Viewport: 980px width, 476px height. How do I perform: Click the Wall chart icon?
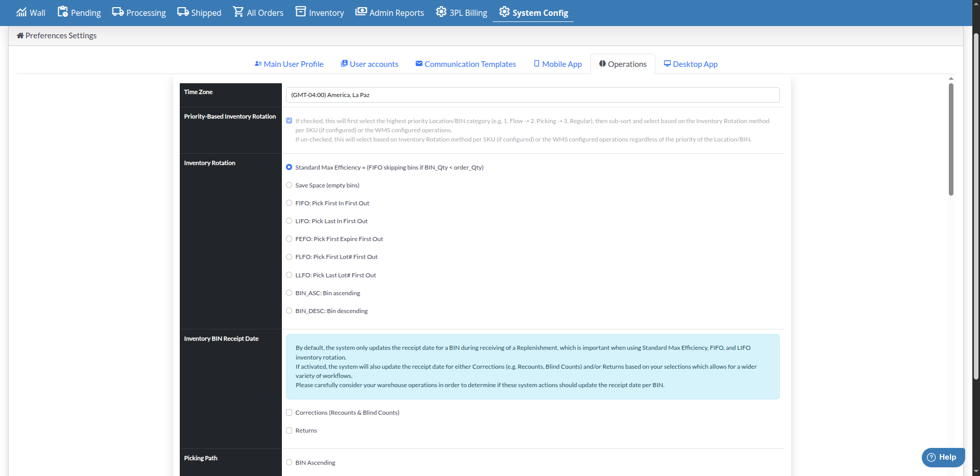pyautogui.click(x=21, y=12)
